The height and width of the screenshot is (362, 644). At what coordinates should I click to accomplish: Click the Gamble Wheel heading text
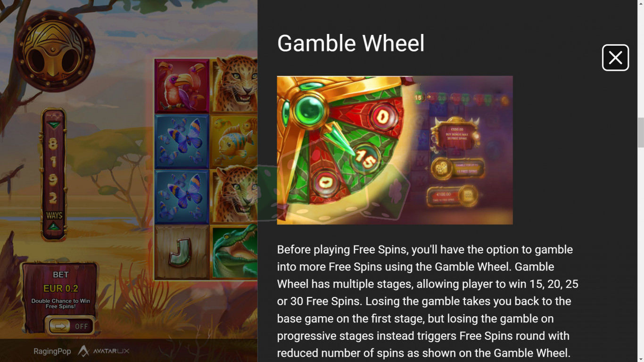tap(351, 43)
